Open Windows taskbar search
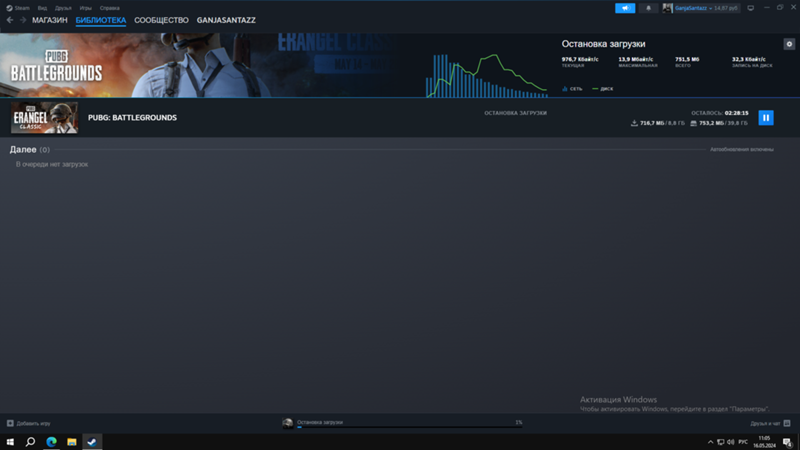Screen dimensions: 800x450 coord(31,442)
